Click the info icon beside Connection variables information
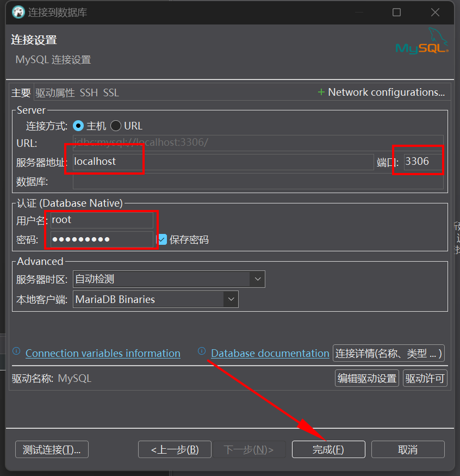 click(16, 353)
